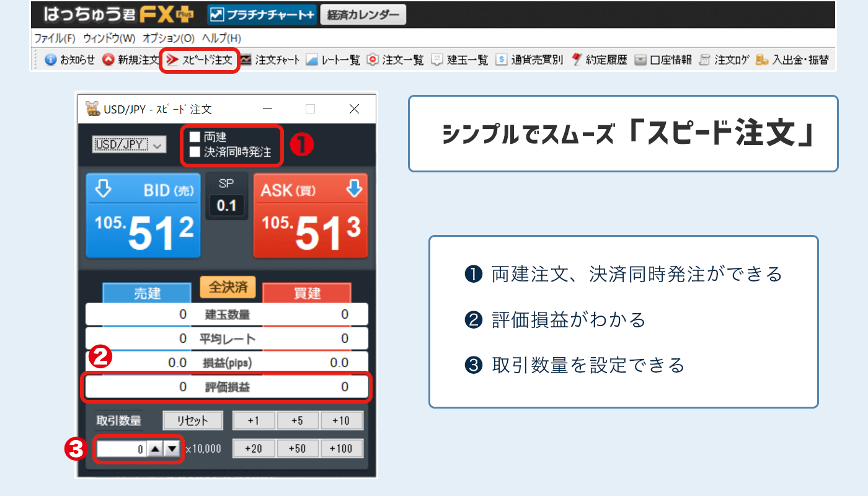The image size is (868, 496).
Task: Click the 損益(pips) row label
Action: [x=227, y=363]
